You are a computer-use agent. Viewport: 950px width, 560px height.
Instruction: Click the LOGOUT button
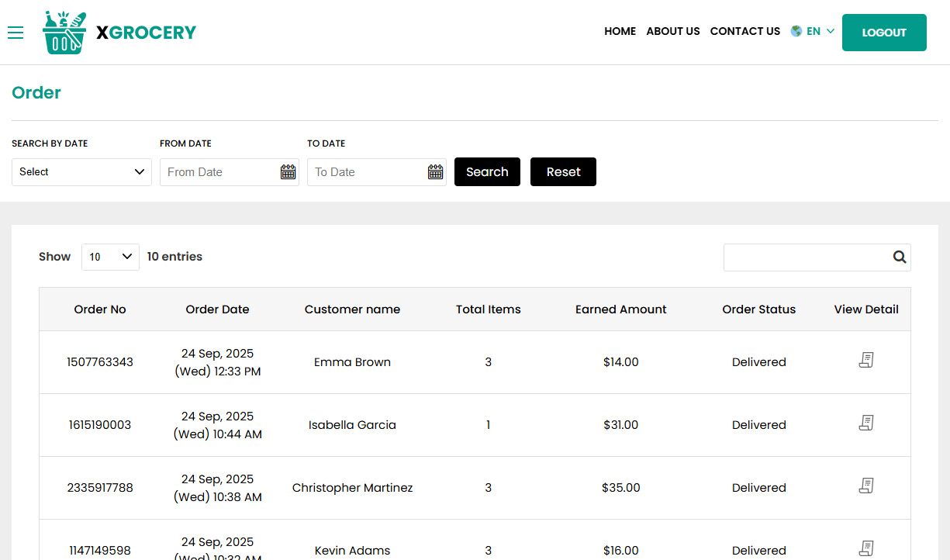tap(884, 33)
